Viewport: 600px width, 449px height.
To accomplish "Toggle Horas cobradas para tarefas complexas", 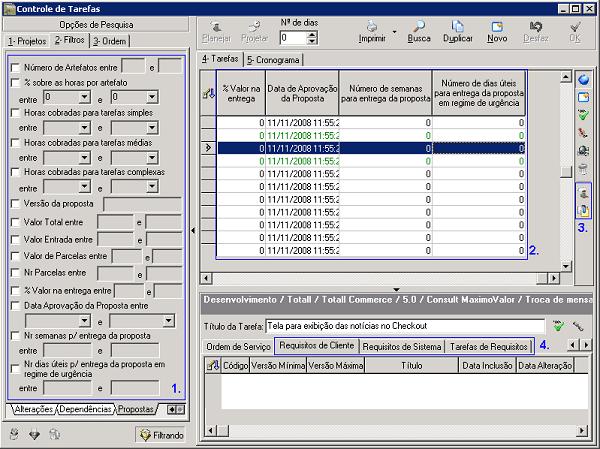I will (15, 172).
